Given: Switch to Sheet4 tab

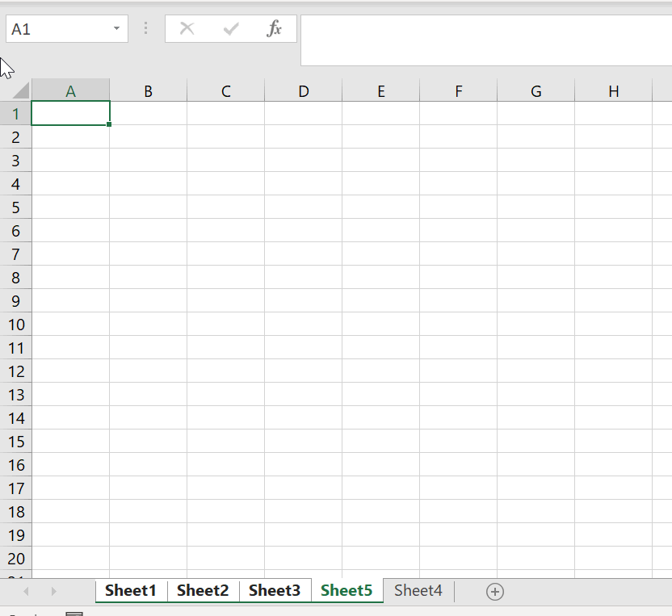Looking at the screenshot, I should 418,591.
